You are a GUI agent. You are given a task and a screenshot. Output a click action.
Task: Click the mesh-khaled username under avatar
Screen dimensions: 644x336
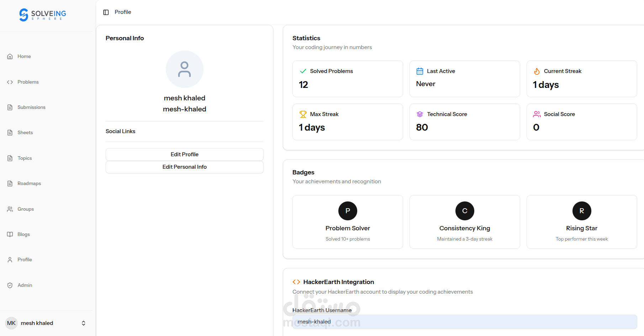point(185,109)
